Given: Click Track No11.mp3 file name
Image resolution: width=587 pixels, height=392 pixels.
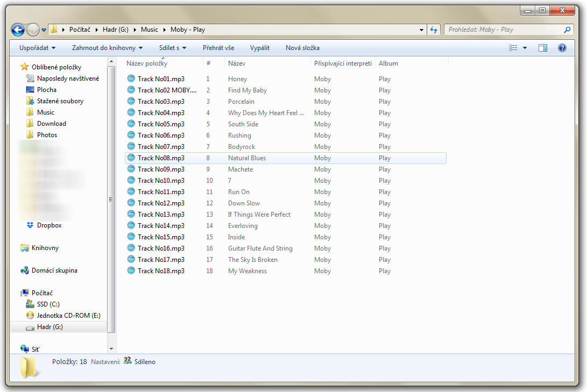Looking at the screenshot, I should pos(161,191).
